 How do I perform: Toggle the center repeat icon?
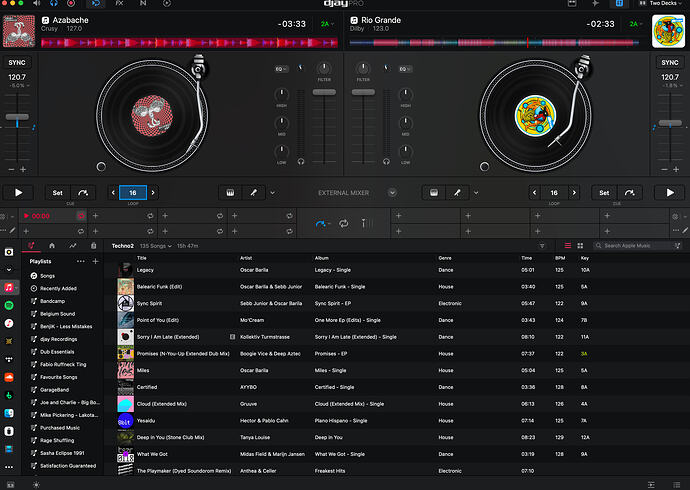(344, 223)
